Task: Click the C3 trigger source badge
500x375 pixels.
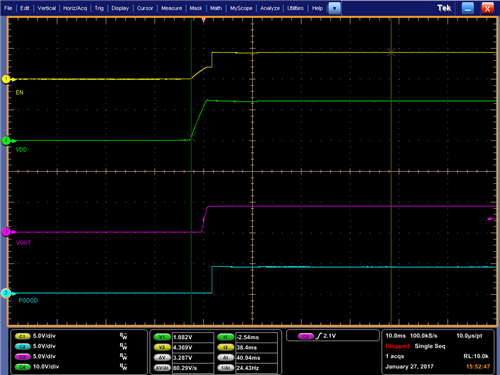Action: point(306,336)
